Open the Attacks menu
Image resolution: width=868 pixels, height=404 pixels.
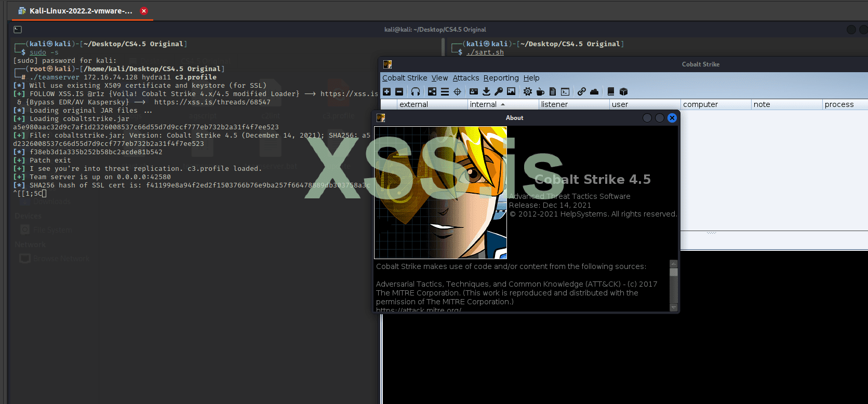coord(466,78)
